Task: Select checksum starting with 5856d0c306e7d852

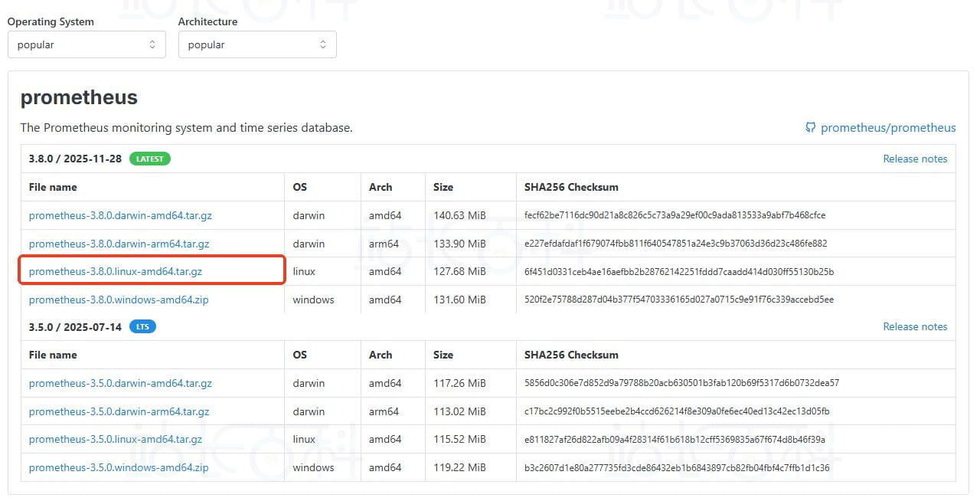Action: tap(681, 383)
